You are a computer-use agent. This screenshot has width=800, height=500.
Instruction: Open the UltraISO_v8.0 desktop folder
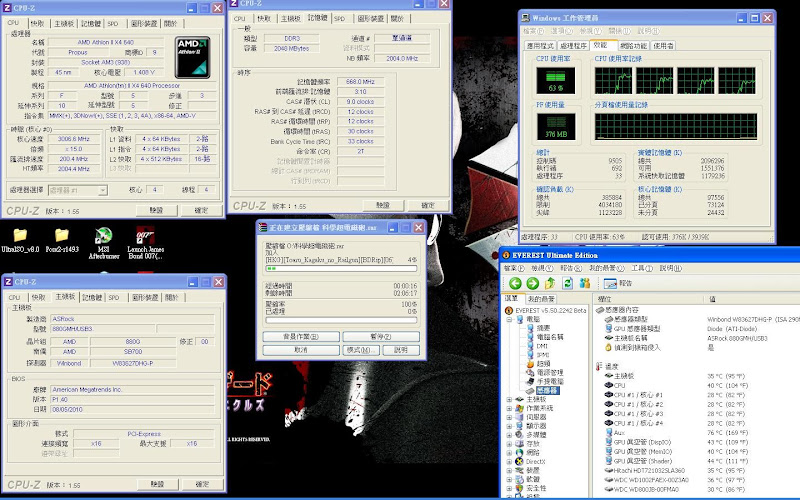pyautogui.click(x=20, y=235)
